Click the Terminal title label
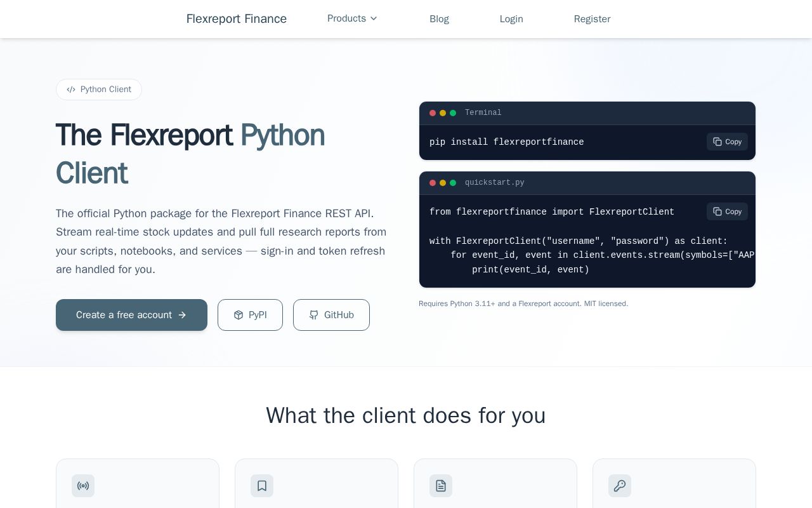This screenshot has width=812, height=508. (x=483, y=113)
